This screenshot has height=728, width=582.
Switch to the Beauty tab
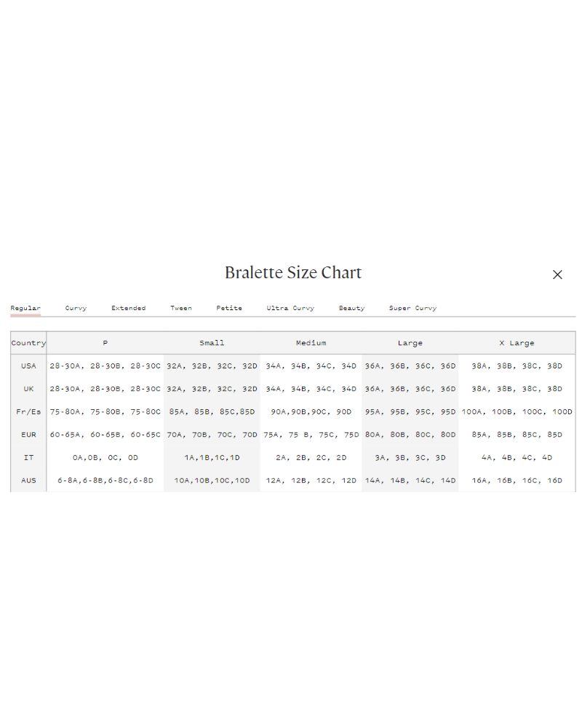coord(351,308)
